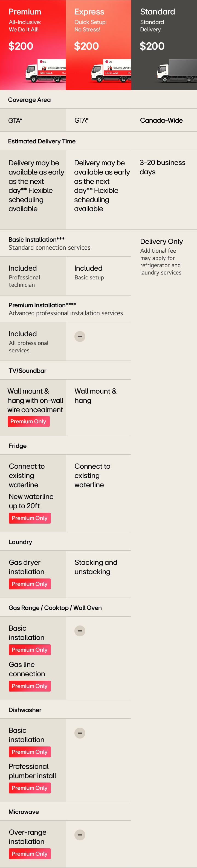Image resolution: width=197 pixels, height=868 pixels.
Task: Click Premium Only badge under New waterline
Action: pos(30,518)
